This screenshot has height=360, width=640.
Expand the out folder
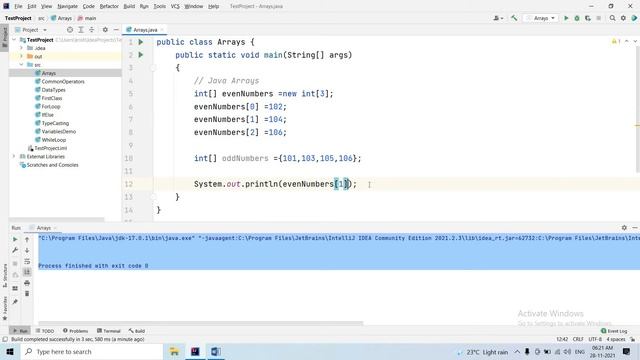(22, 56)
